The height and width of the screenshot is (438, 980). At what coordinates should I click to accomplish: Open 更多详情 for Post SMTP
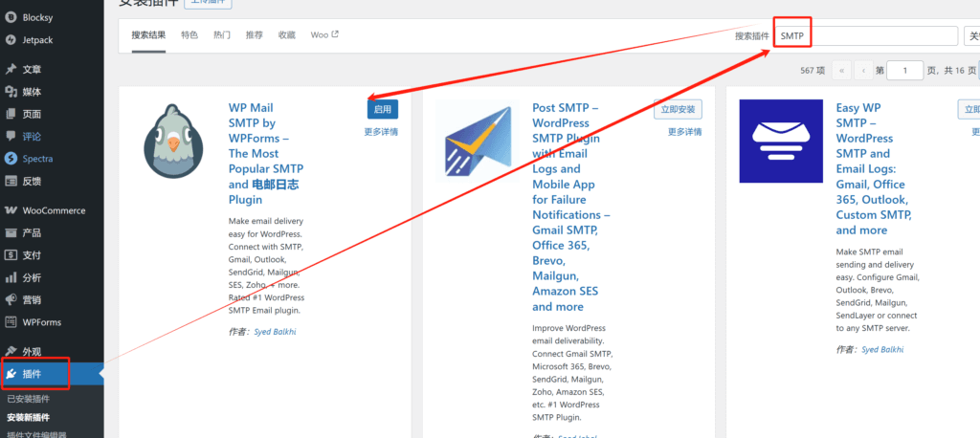tap(684, 132)
